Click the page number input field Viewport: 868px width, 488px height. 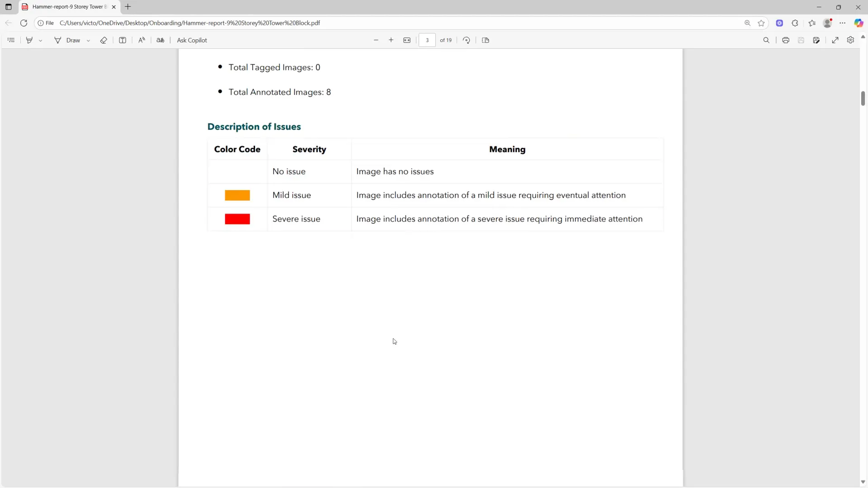[x=427, y=40]
